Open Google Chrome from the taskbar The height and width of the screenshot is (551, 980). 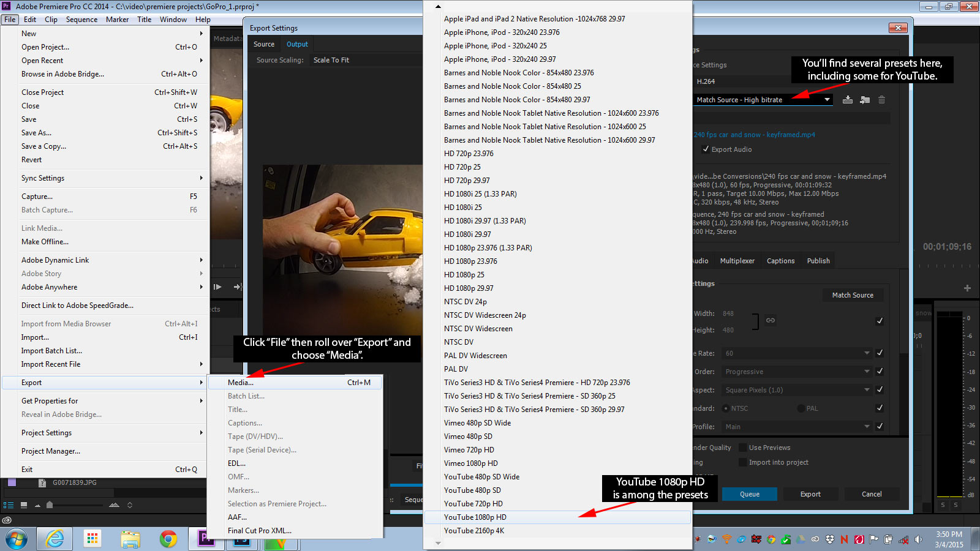[x=168, y=539]
